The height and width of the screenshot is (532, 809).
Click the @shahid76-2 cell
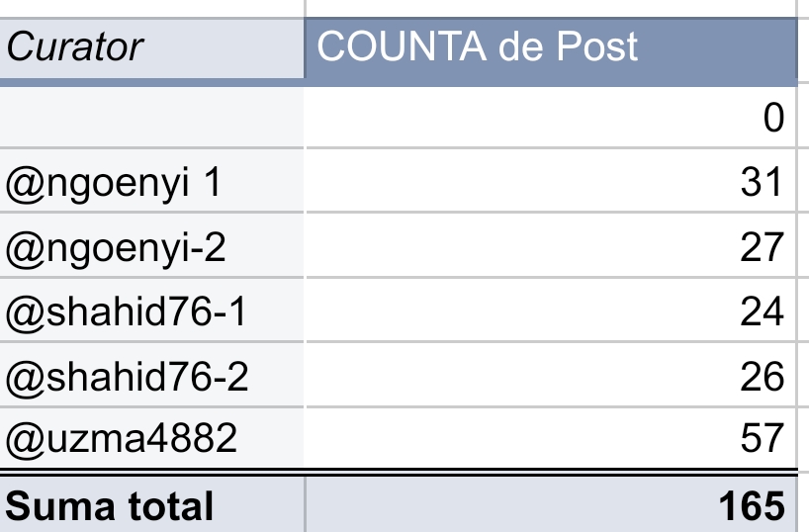[x=152, y=375]
